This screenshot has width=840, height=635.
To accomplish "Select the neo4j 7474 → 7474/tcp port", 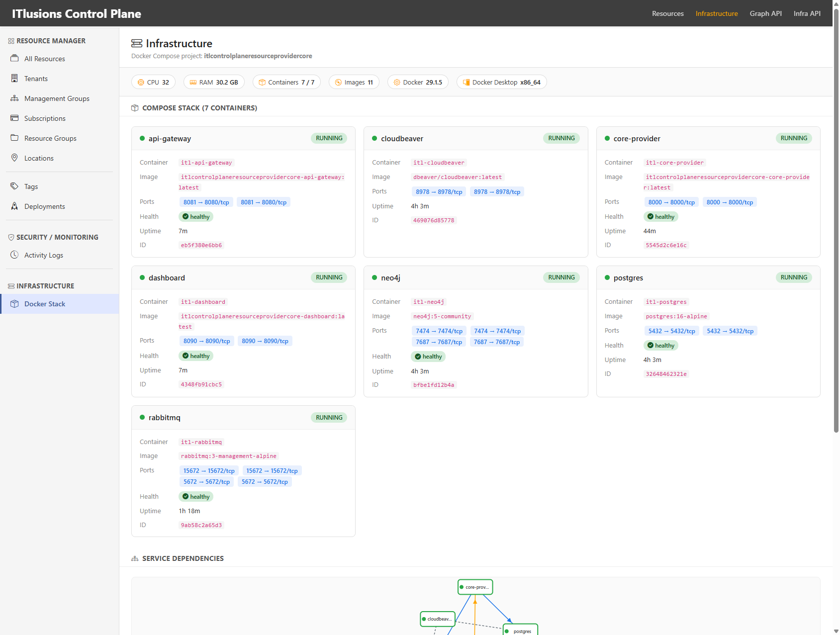I will tap(439, 331).
